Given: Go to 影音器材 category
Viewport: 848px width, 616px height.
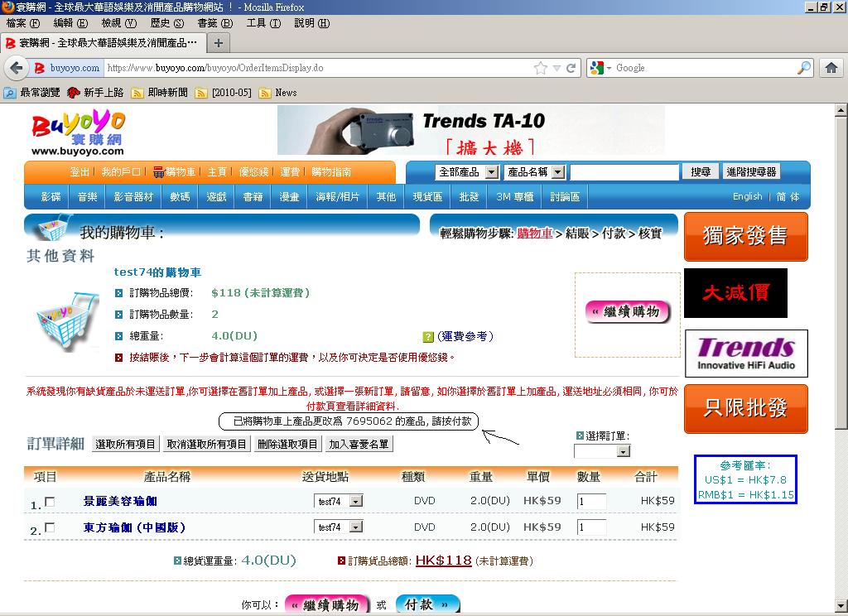Looking at the screenshot, I should 133,197.
